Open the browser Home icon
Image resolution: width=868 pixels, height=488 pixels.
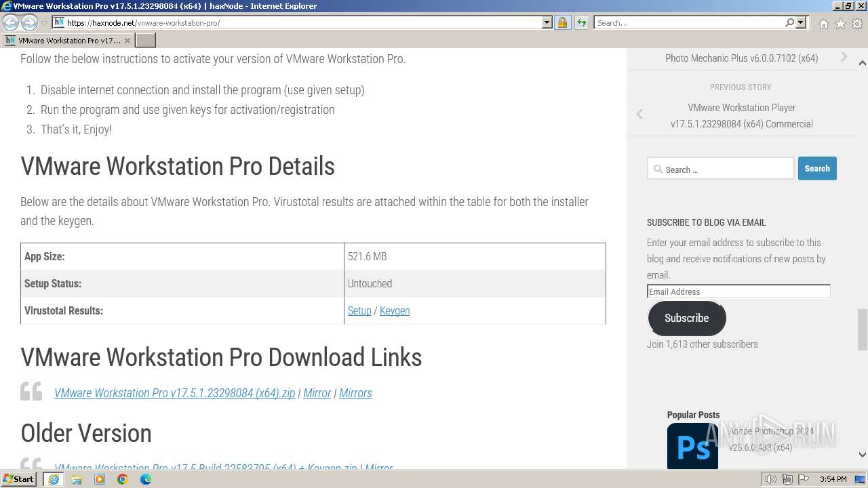point(823,24)
